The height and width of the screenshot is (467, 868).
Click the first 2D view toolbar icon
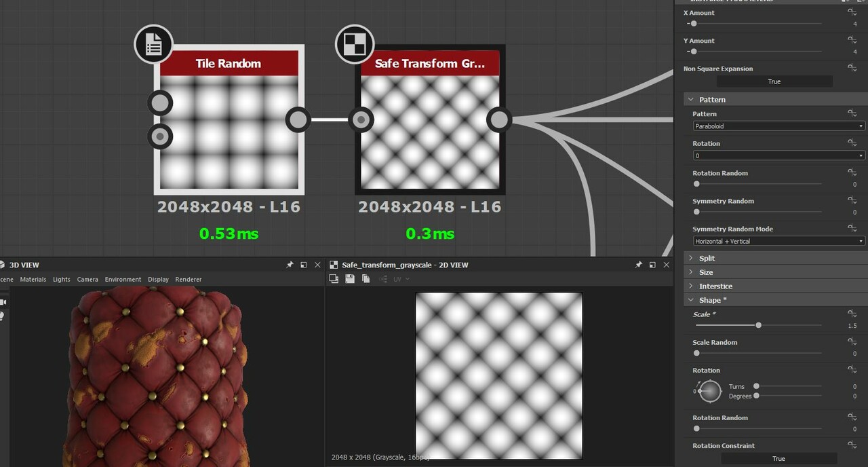click(x=334, y=279)
